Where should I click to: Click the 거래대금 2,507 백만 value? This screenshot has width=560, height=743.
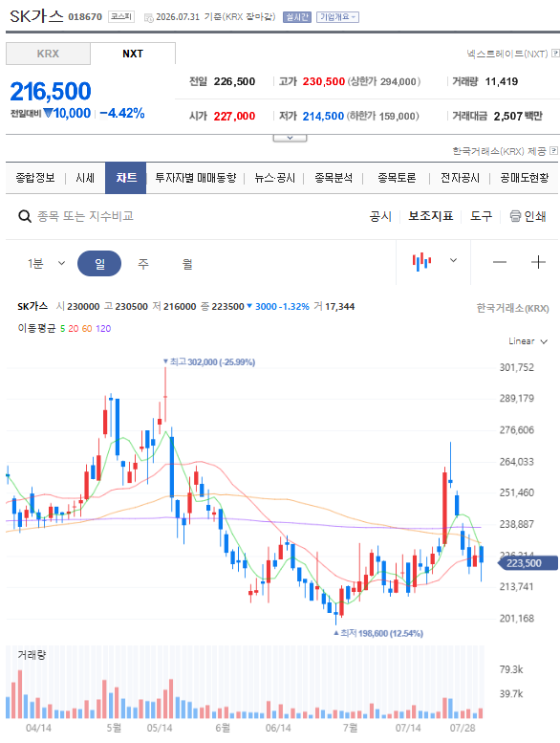click(518, 116)
